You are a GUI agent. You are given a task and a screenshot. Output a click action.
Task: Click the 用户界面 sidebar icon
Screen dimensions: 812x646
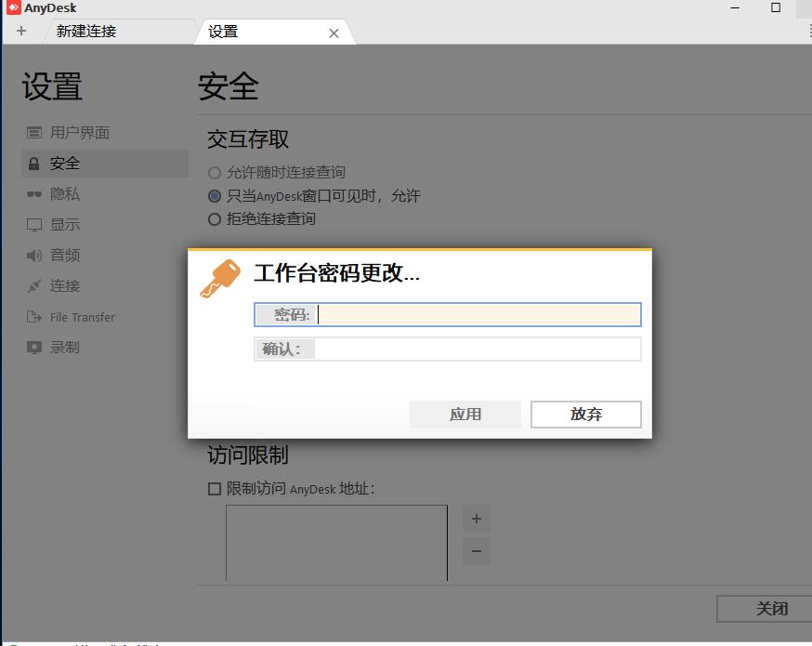tap(34, 133)
